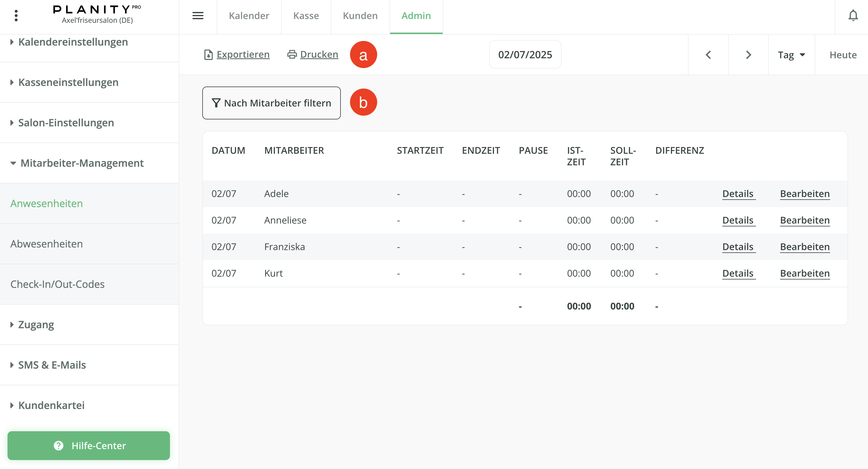Image resolution: width=868 pixels, height=469 pixels.
Task: Expand the Kalendereinstellungen section
Action: tap(73, 42)
